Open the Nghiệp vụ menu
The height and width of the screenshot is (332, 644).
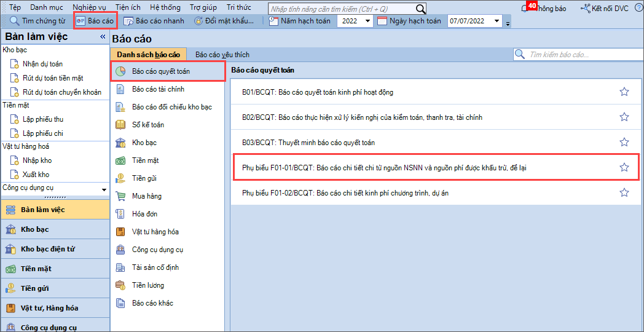[x=88, y=8]
